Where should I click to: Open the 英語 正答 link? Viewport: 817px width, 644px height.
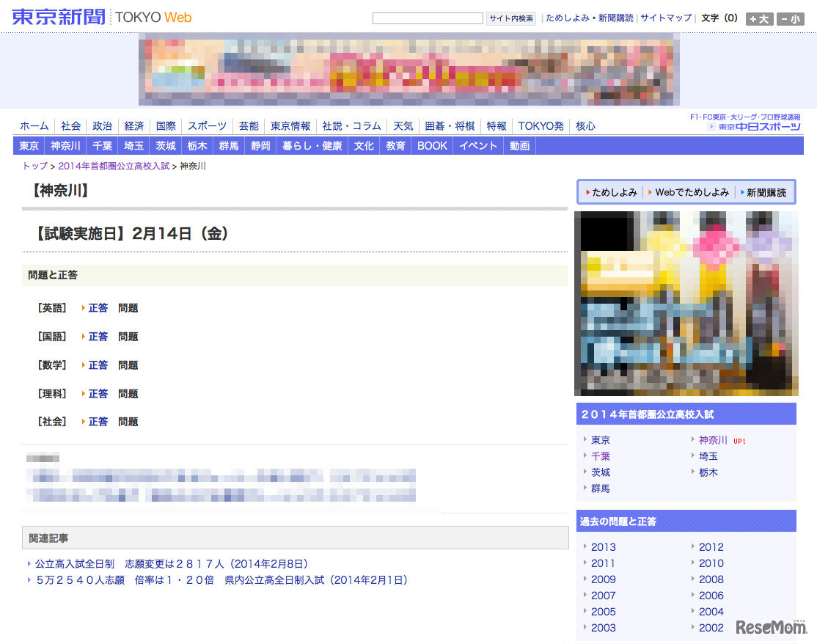point(98,308)
